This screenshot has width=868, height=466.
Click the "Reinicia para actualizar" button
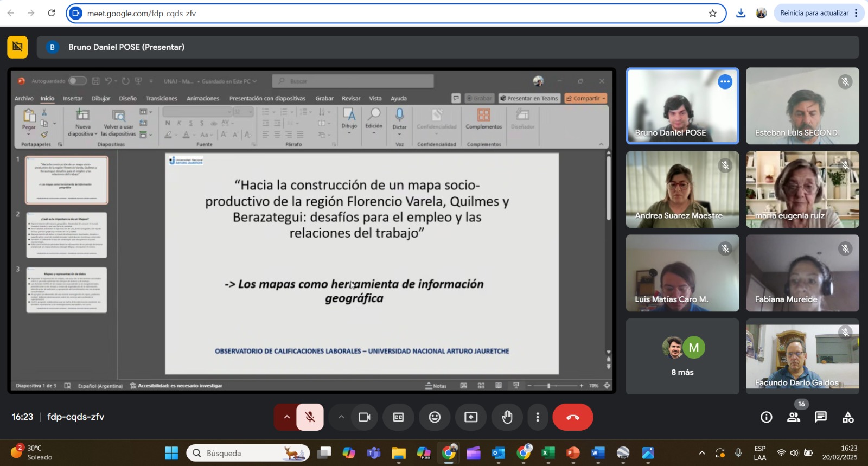point(814,14)
